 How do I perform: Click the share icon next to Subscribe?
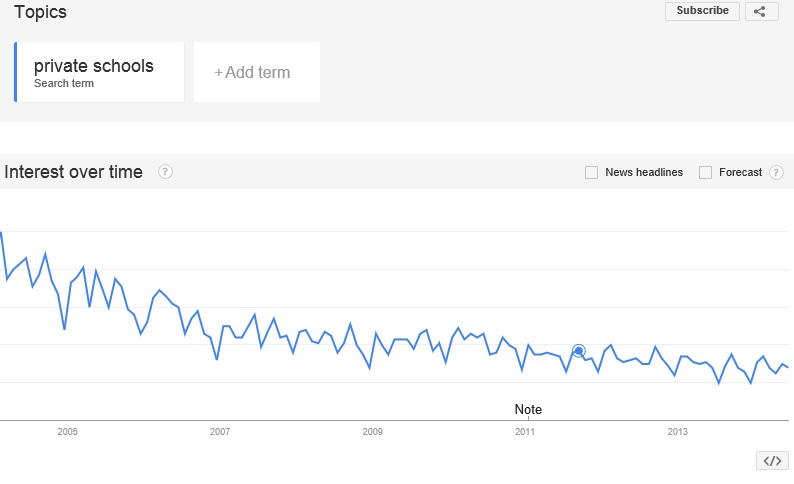coord(761,11)
